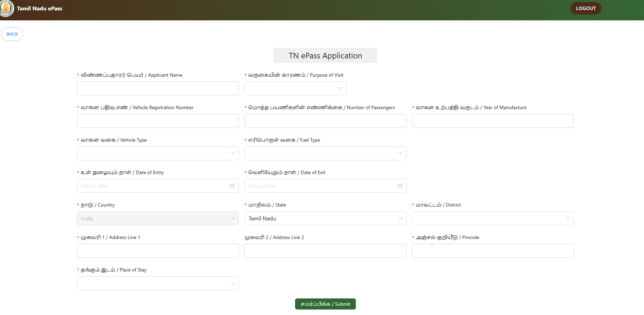Click the Address Line 2 label
This screenshot has height=315, width=644.
[274, 237]
